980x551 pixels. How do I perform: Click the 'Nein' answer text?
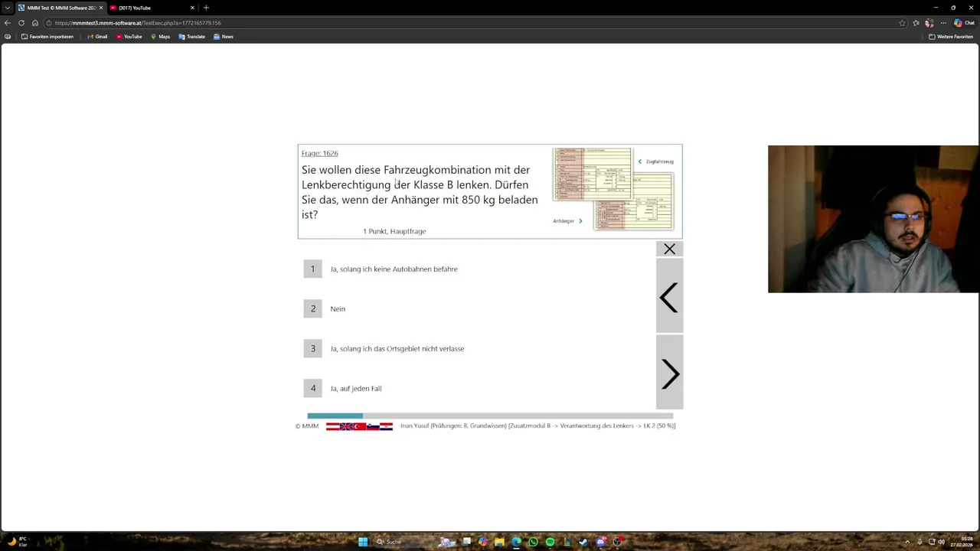click(338, 308)
